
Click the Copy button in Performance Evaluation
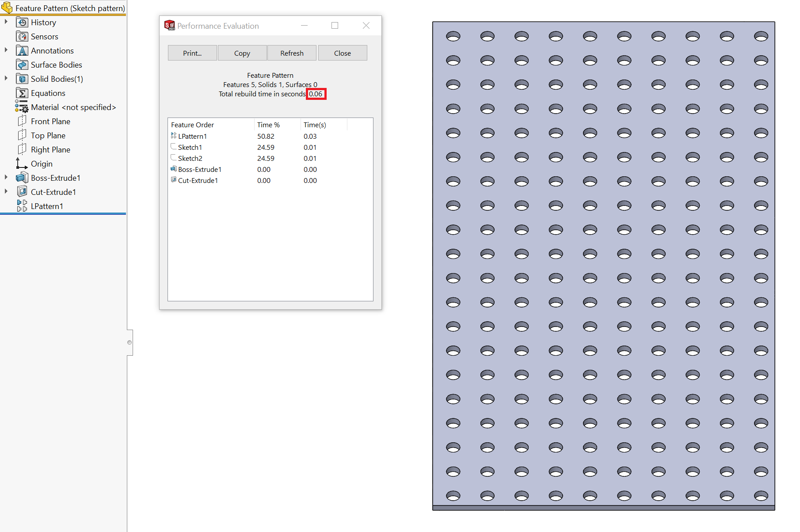(x=242, y=53)
